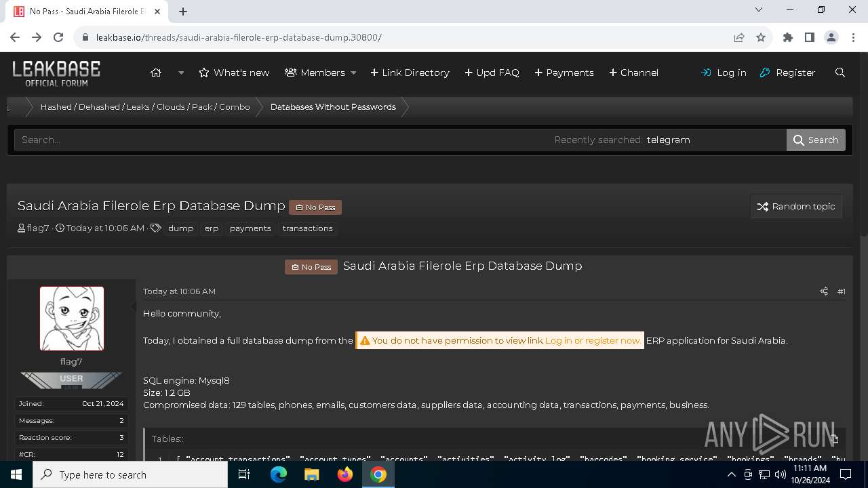Close the No Pass - Saudi Arabia tab
The width and height of the screenshot is (868, 488).
click(x=157, y=12)
